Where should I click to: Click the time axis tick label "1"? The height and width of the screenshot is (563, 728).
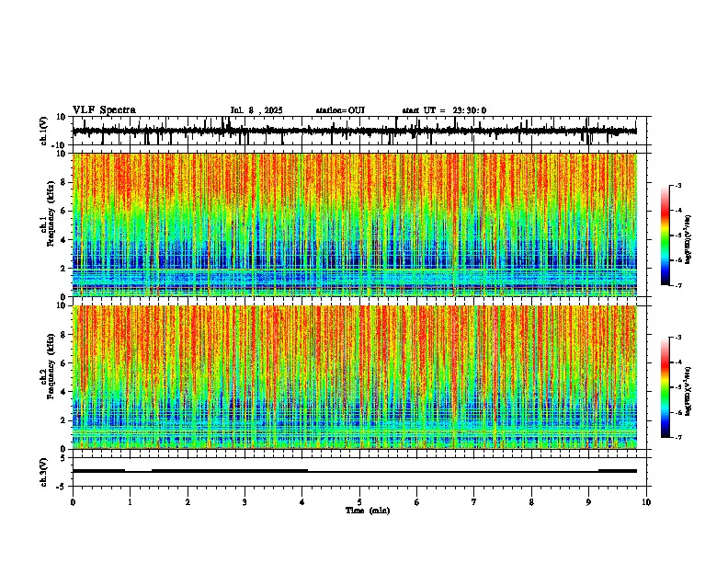(x=130, y=502)
